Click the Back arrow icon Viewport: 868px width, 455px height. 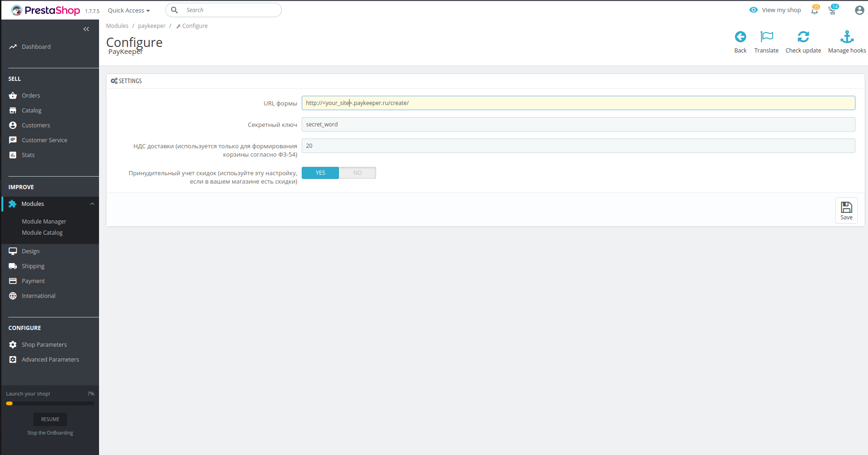[740, 37]
